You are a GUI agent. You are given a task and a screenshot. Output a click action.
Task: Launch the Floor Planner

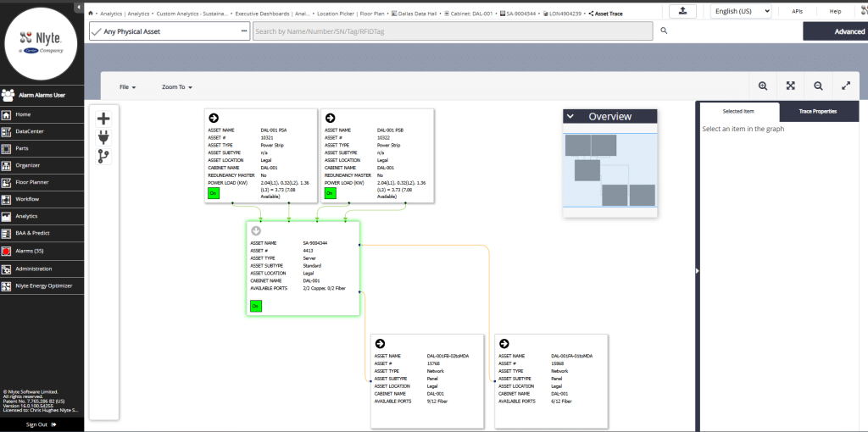[42, 182]
